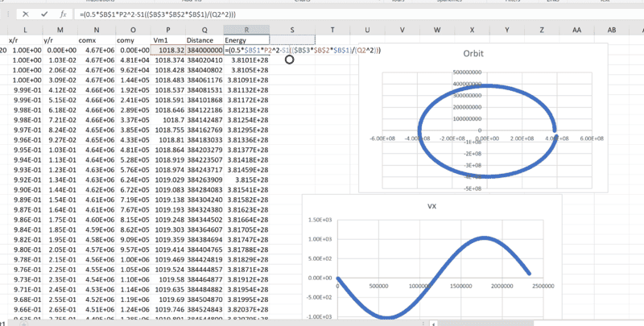This screenshot has height=326, width=644.
Task: Click Orbit chart axis label 500000000
Action: 469,72
